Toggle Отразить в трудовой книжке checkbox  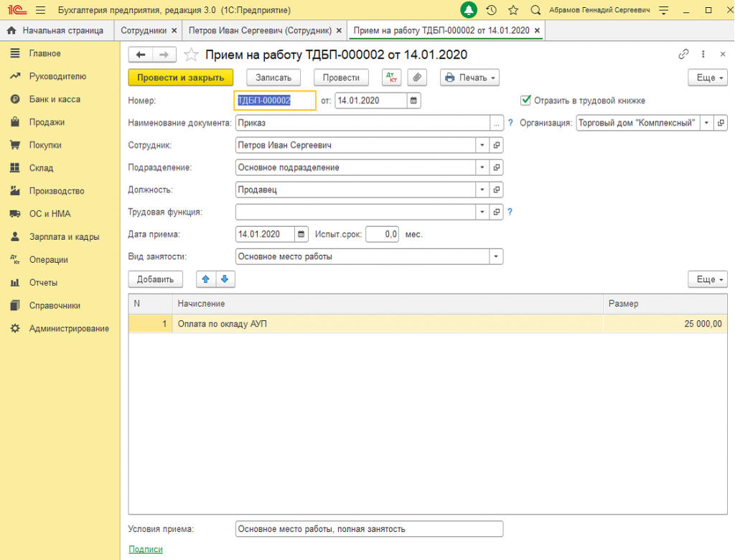pyautogui.click(x=525, y=101)
